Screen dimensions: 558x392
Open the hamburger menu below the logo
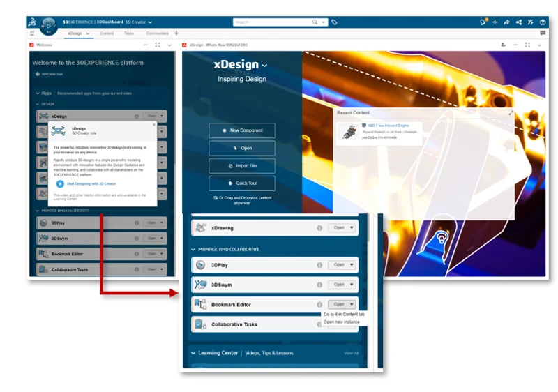[x=32, y=33]
